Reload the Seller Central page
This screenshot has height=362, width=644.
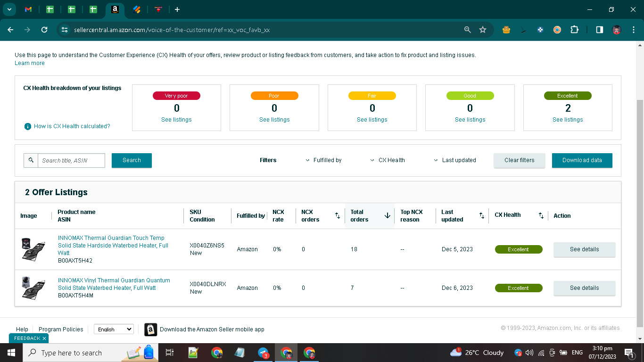pyautogui.click(x=44, y=30)
